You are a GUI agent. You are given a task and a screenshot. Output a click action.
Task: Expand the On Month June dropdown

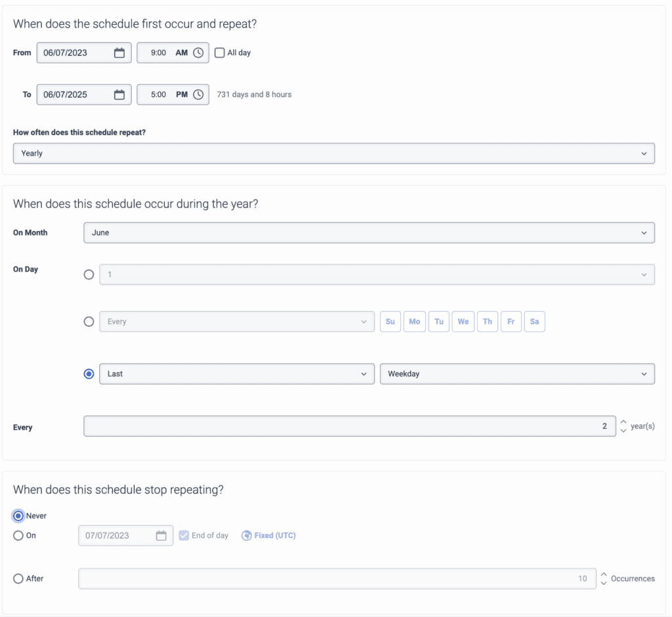pyautogui.click(x=369, y=232)
